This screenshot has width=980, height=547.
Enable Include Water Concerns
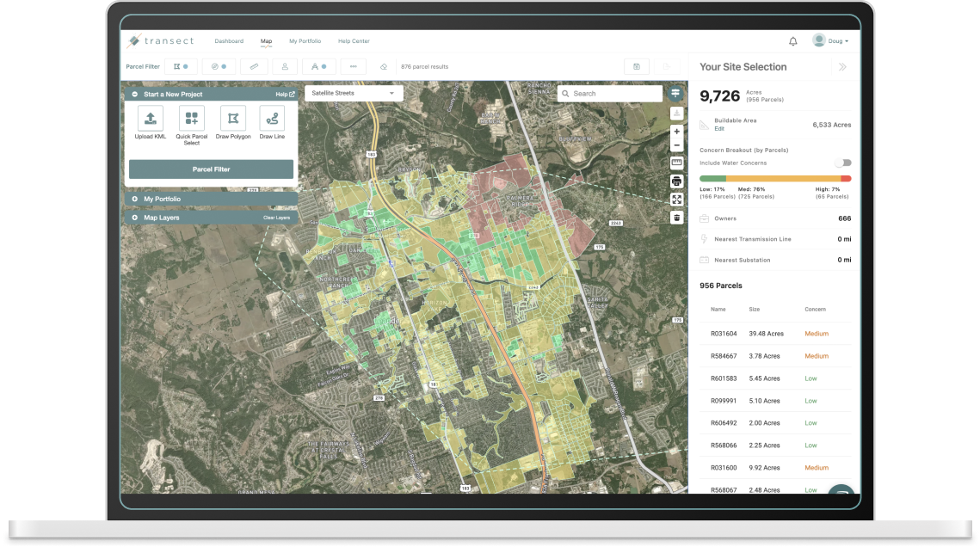tap(842, 163)
